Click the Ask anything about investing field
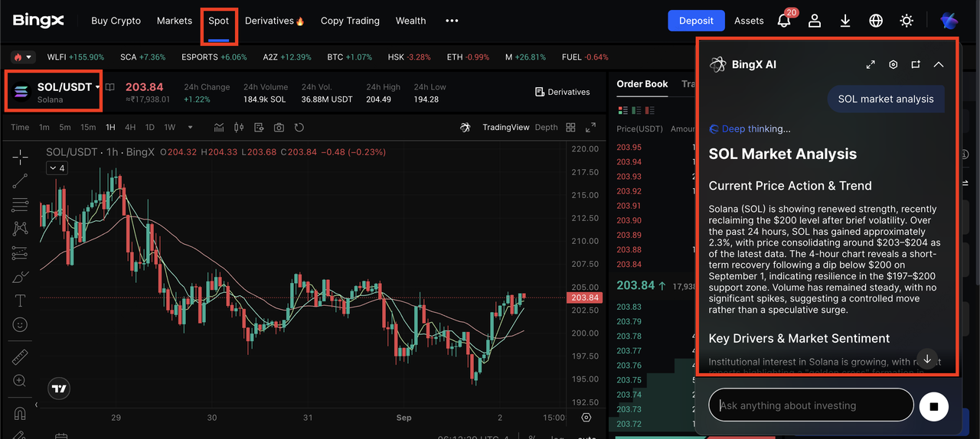Image resolution: width=980 pixels, height=439 pixels. [x=810, y=405]
